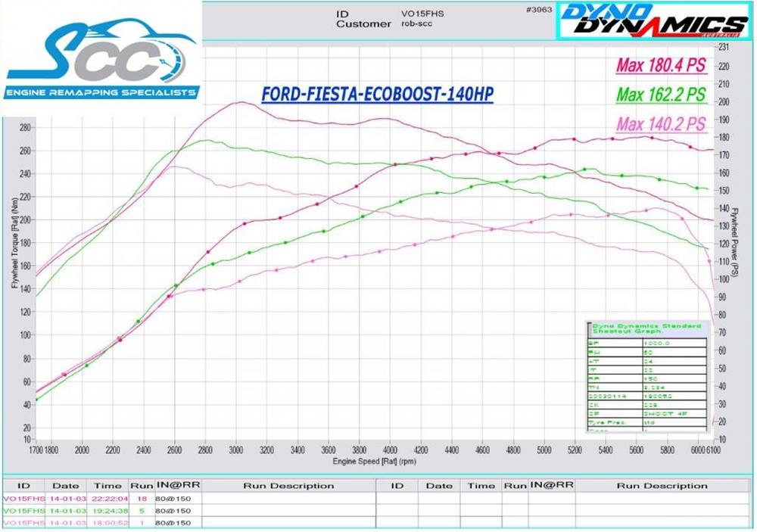Click the Customer field label in the header

pyautogui.click(x=363, y=23)
